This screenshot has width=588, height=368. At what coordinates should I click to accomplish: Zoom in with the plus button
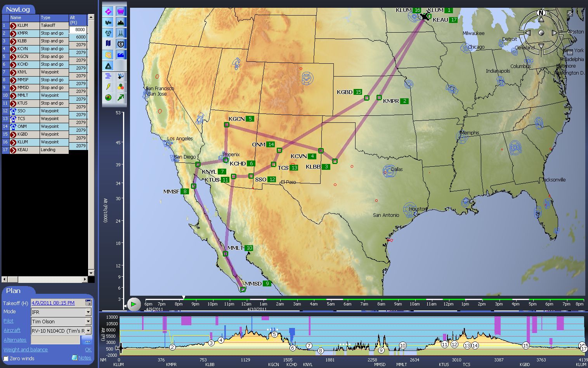click(570, 13)
